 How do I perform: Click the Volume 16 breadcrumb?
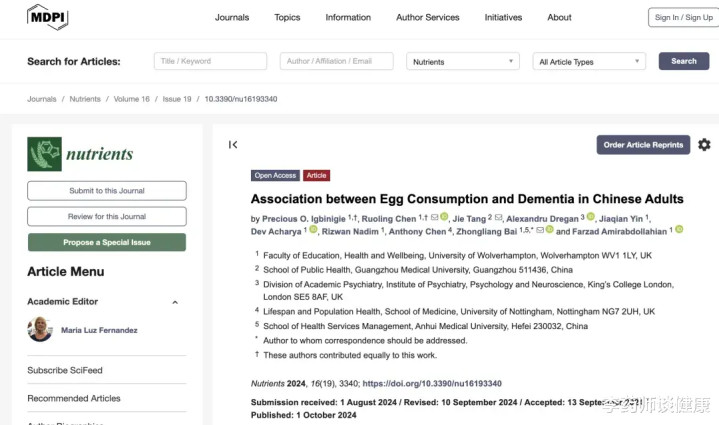pyautogui.click(x=132, y=99)
